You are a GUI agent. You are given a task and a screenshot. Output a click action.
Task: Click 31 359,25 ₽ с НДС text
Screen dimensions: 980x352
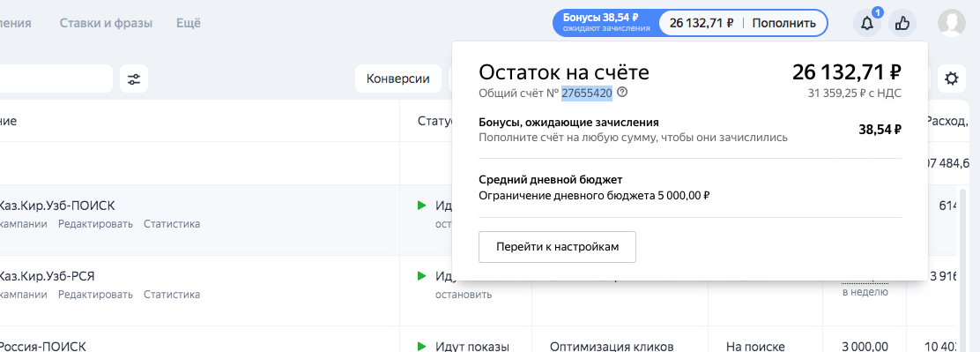coord(854,94)
